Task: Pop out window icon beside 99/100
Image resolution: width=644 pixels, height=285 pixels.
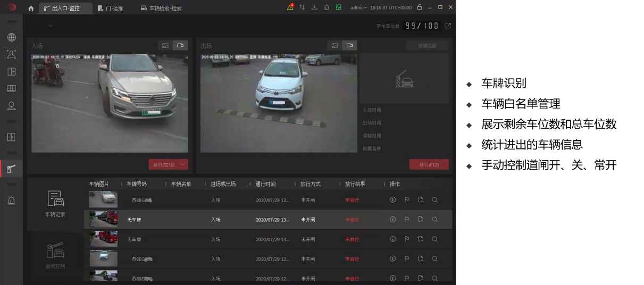Action: (x=448, y=26)
